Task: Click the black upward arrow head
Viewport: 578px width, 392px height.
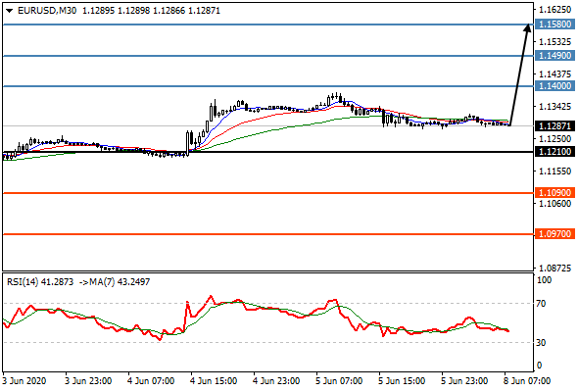Action: (527, 28)
